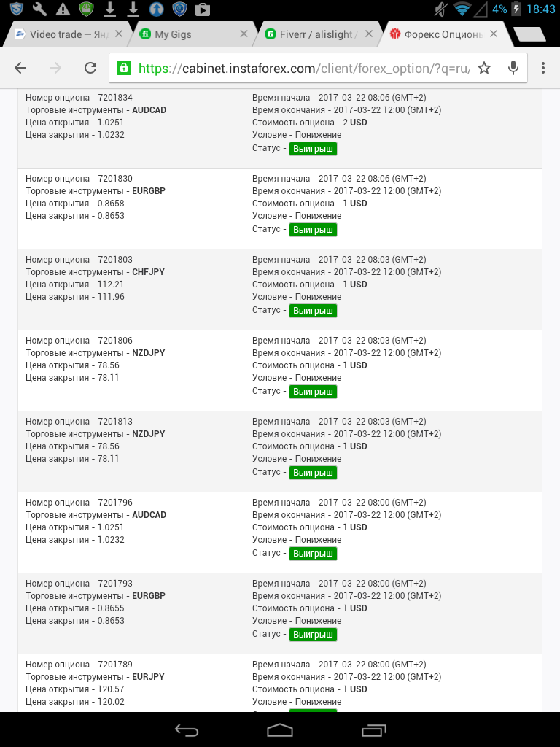Tap the green lock security icon
Image resolution: width=560 pixels, height=747 pixels.
click(124, 68)
